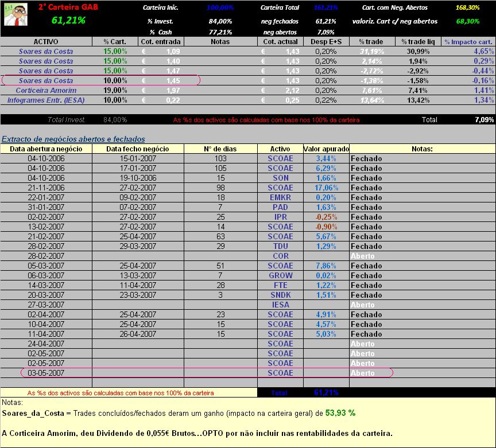This screenshot has height=448, width=496.
Task: Select the EMKR ticker cell
Action: click(x=280, y=197)
